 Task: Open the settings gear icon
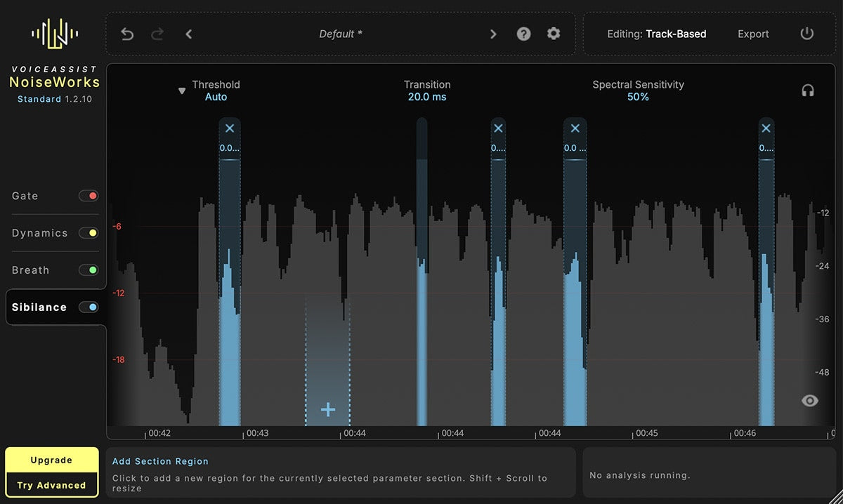point(554,33)
